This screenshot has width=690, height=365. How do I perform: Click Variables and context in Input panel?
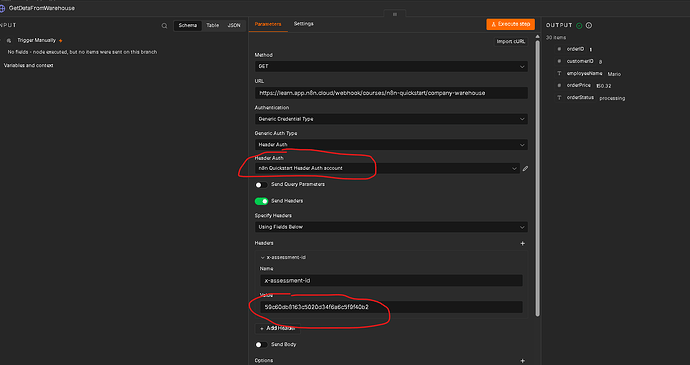coord(29,66)
